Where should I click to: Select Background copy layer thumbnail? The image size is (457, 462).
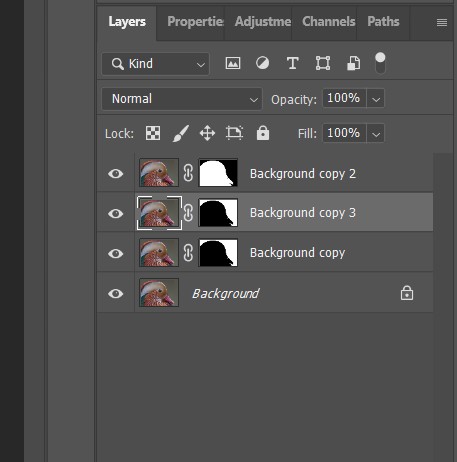click(x=159, y=253)
